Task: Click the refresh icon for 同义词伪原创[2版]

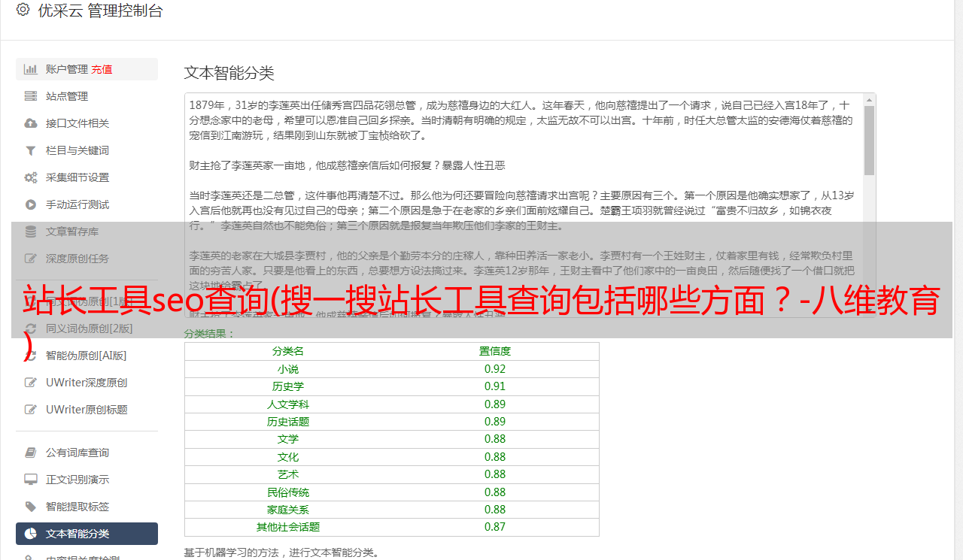Action: pos(31,328)
